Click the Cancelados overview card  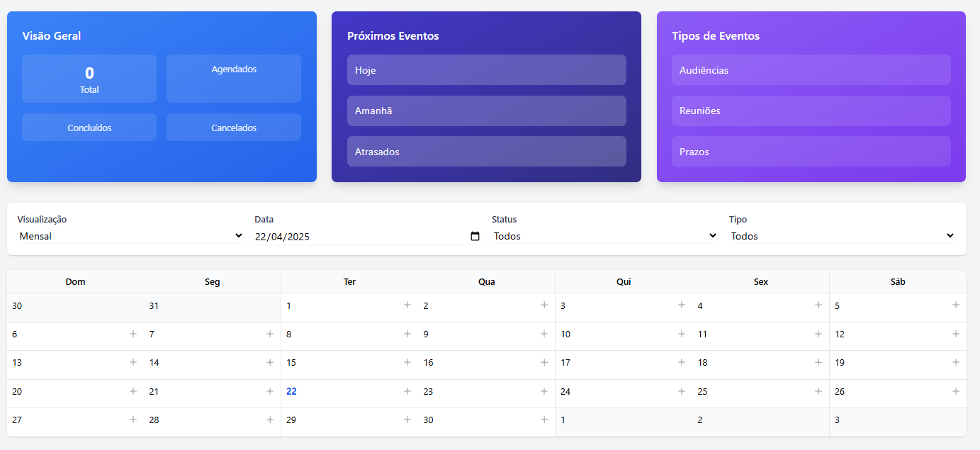(234, 128)
